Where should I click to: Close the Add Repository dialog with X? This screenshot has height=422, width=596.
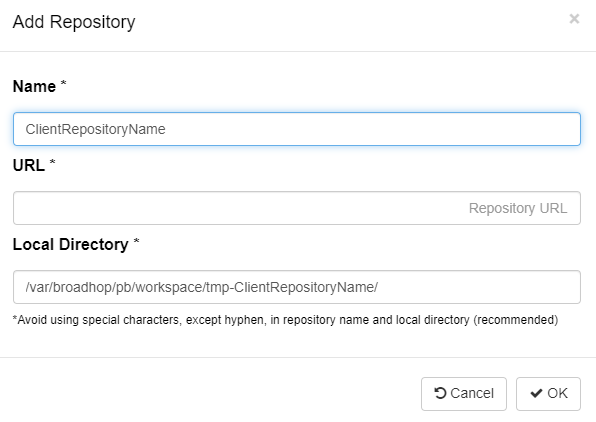point(574,19)
